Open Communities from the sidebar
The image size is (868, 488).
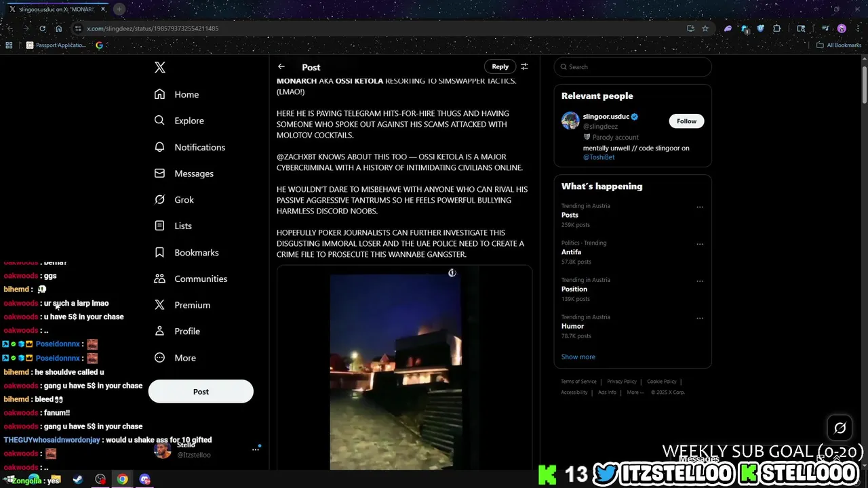(x=191, y=279)
